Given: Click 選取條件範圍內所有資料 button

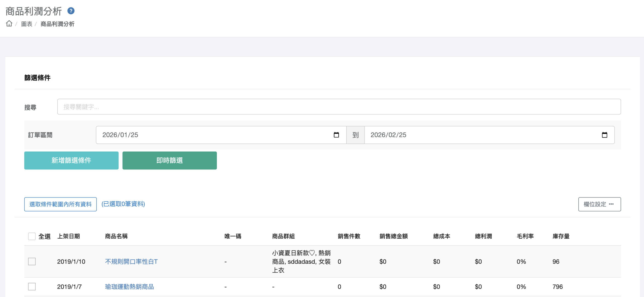Looking at the screenshot, I should tap(60, 204).
